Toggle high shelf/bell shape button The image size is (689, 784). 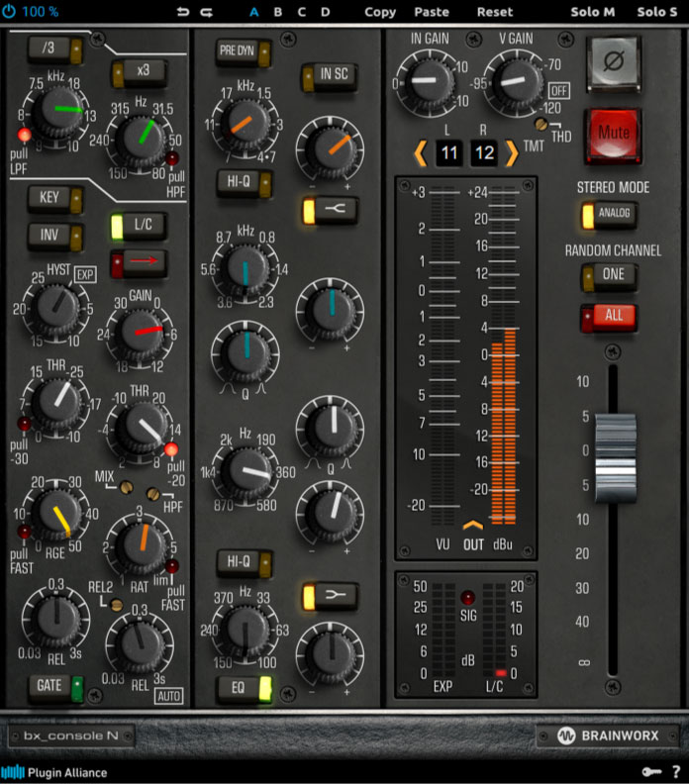(331, 210)
